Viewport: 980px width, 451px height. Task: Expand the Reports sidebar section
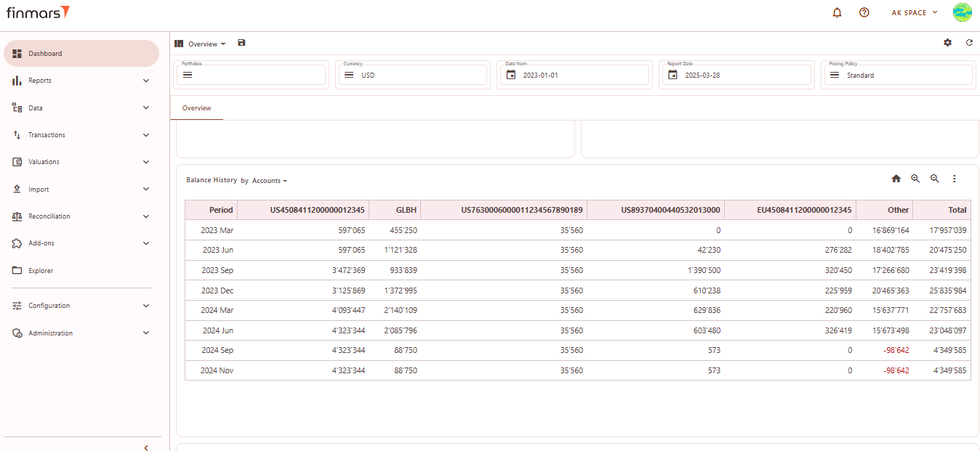[81, 81]
